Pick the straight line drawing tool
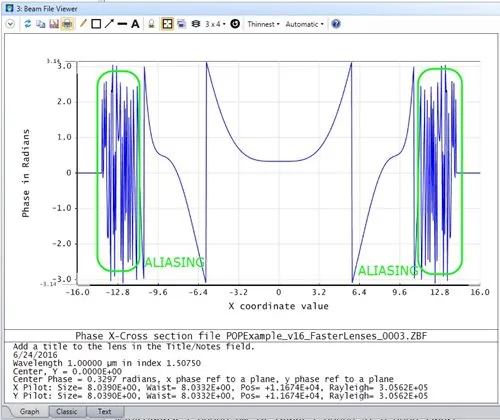This screenshot has width=500, height=420. tap(122, 24)
